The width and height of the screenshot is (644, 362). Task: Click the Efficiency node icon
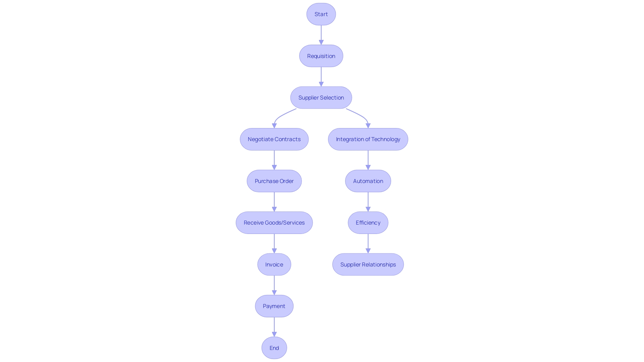pos(368,222)
